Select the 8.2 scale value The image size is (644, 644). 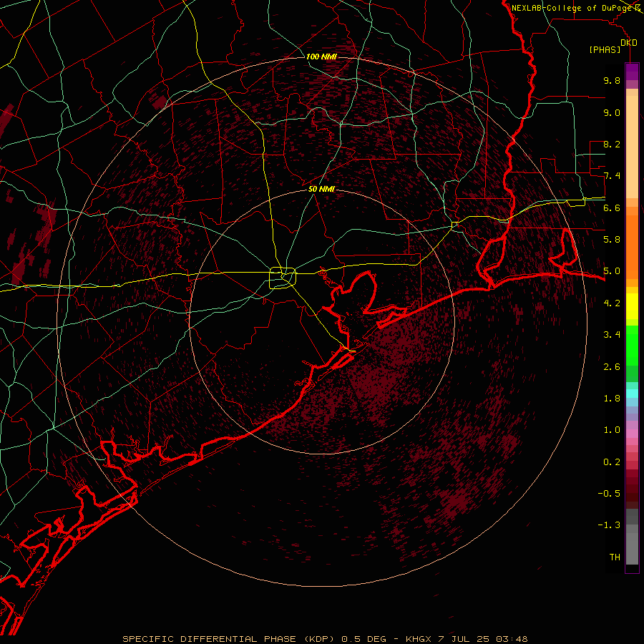tap(612, 145)
